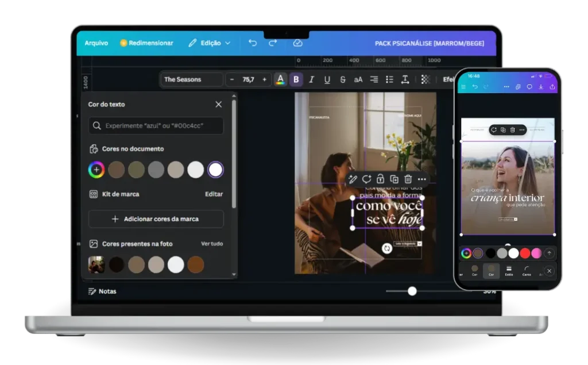The image size is (588, 365).
Task: Click the Redimensionar menu item
Action: [x=146, y=43]
